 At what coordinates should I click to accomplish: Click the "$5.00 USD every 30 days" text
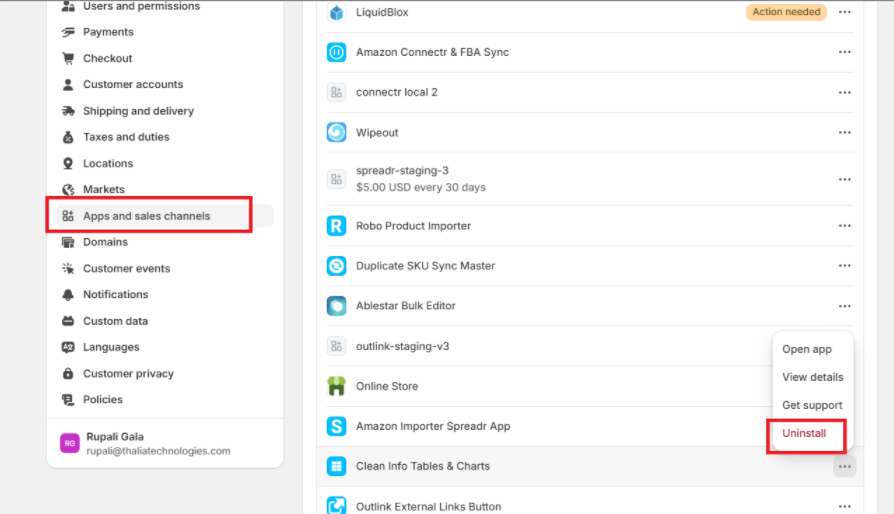click(x=421, y=187)
